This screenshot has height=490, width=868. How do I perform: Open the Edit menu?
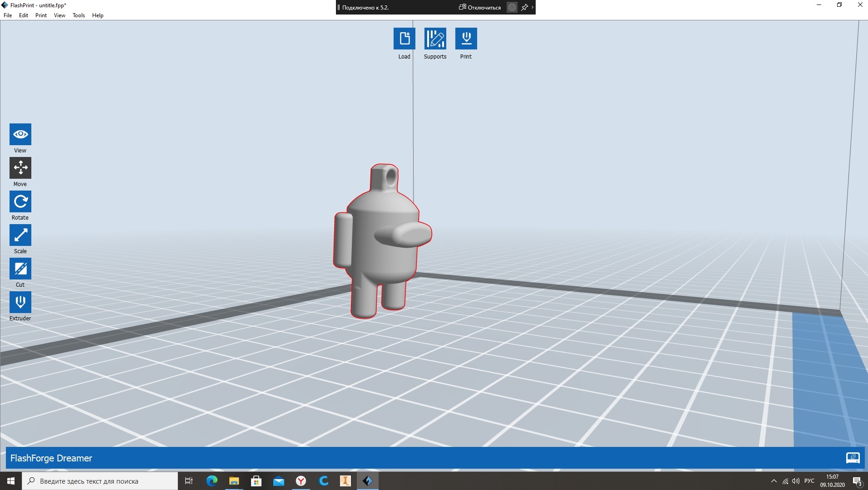[x=24, y=15]
